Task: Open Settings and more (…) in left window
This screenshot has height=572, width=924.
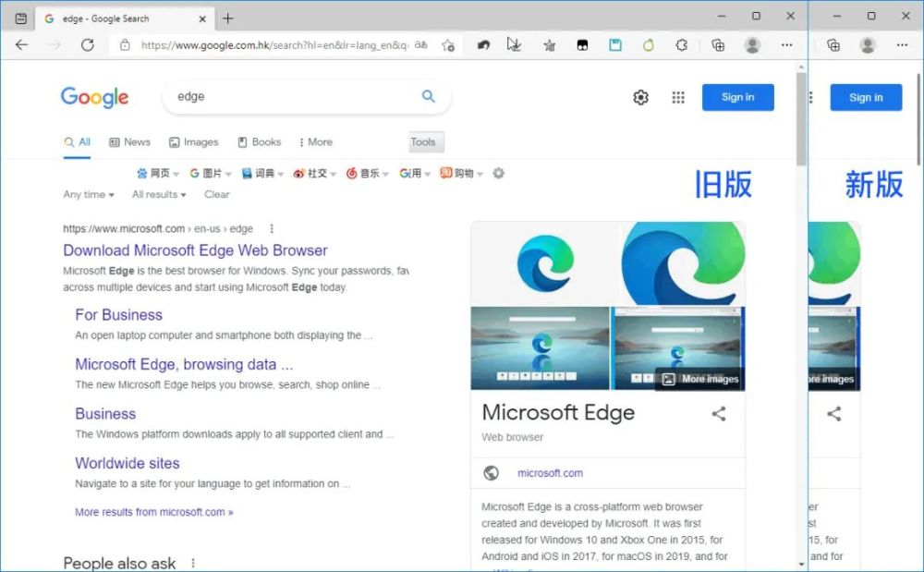Action: pos(786,44)
